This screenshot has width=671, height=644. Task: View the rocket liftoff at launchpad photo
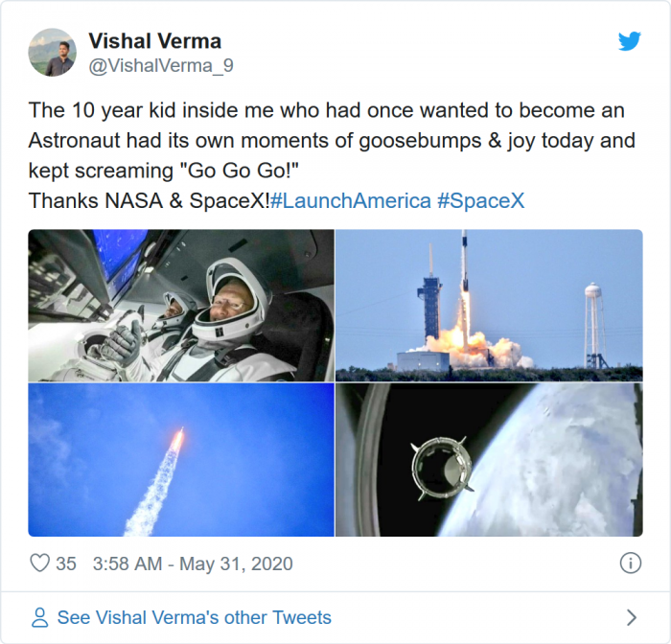click(x=489, y=305)
